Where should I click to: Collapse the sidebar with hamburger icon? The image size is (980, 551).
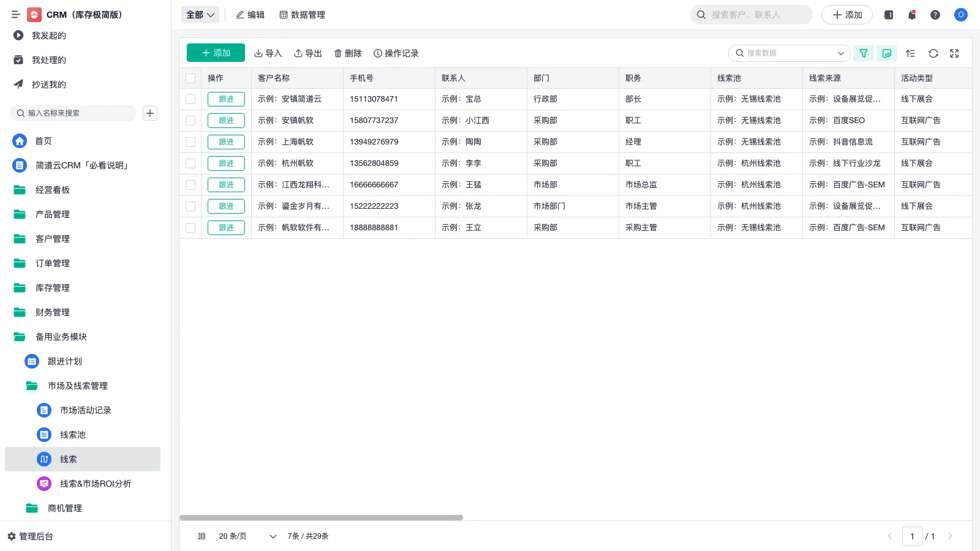coord(16,15)
